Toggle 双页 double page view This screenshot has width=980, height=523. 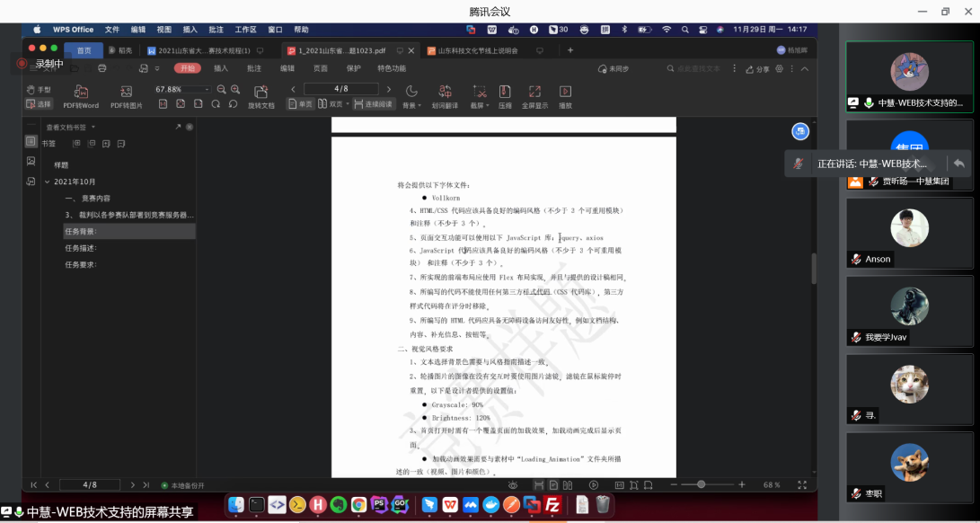point(331,104)
